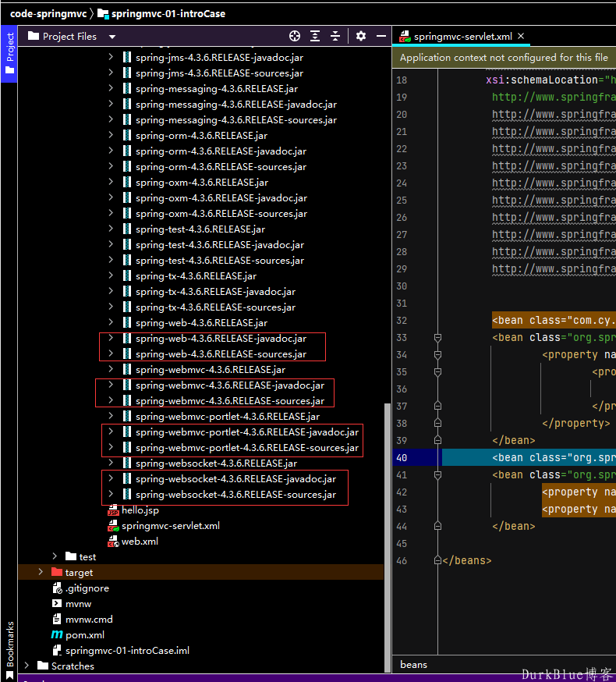Image resolution: width=616 pixels, height=682 pixels.
Task: Click springmvc-01-introCase in the breadcrumb bar
Action: (168, 14)
